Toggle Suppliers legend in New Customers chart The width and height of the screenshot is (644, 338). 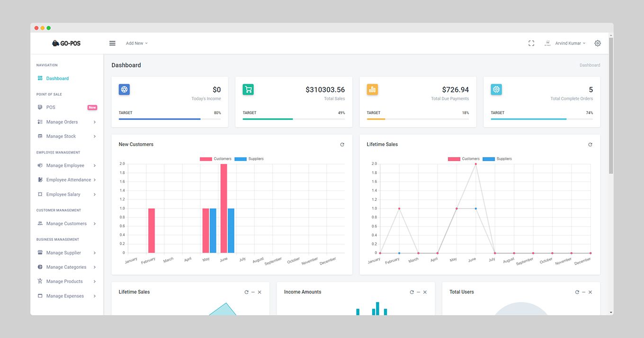coord(249,159)
